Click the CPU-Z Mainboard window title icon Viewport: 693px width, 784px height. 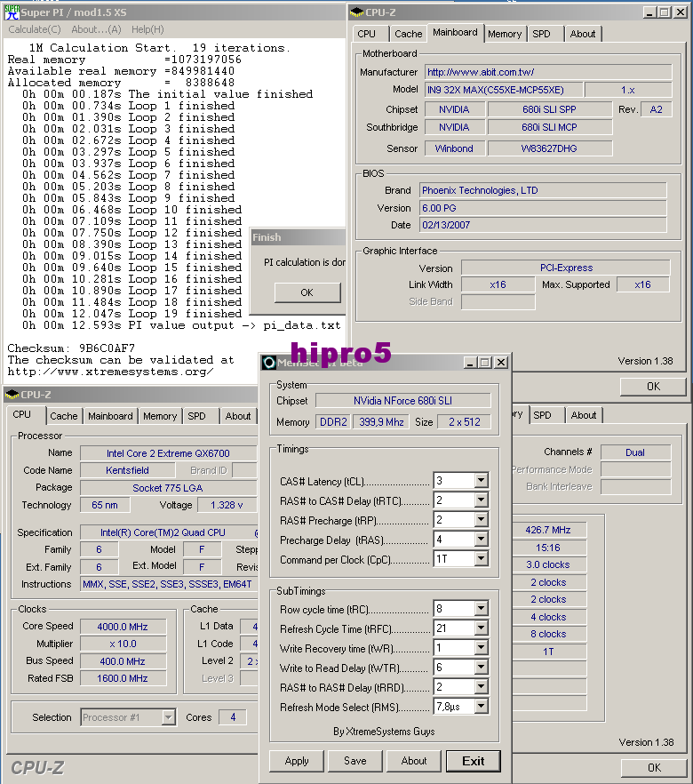pyautogui.click(x=357, y=12)
